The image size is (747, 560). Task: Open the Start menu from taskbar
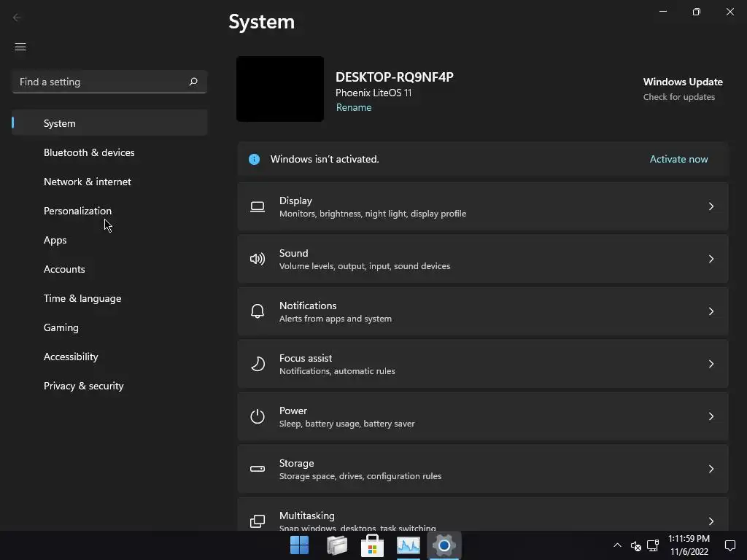(299, 545)
